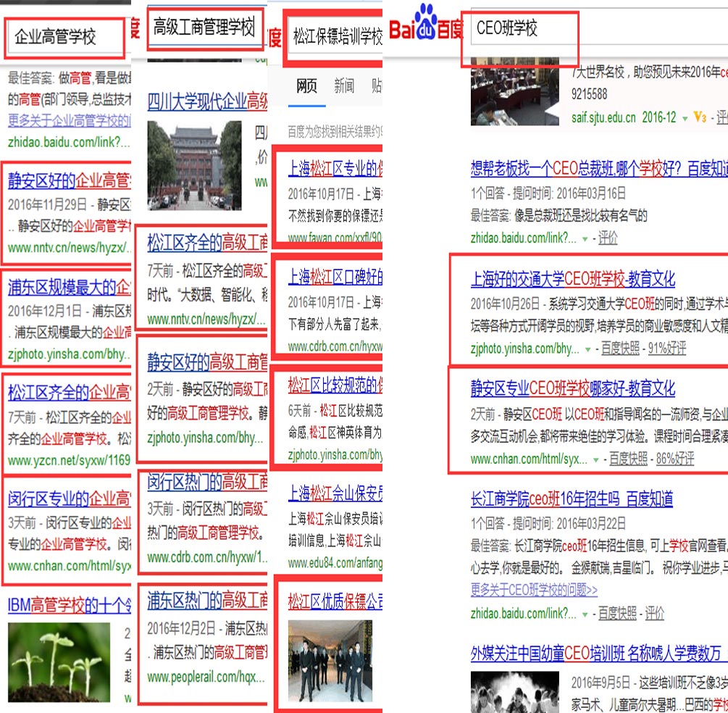This screenshot has width=728, height=713.
Task: Open result 四川大学现代企业高级
Action: [207, 101]
